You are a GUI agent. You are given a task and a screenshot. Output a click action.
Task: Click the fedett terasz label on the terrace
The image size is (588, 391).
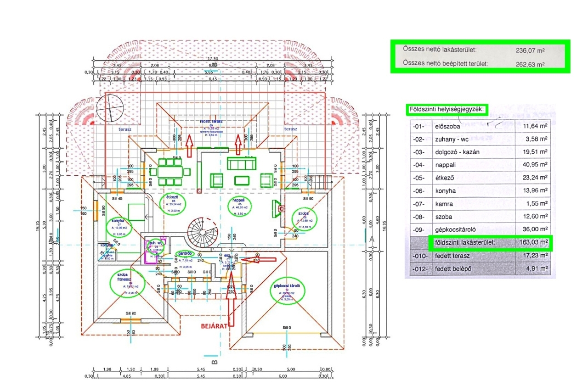tap(211, 121)
